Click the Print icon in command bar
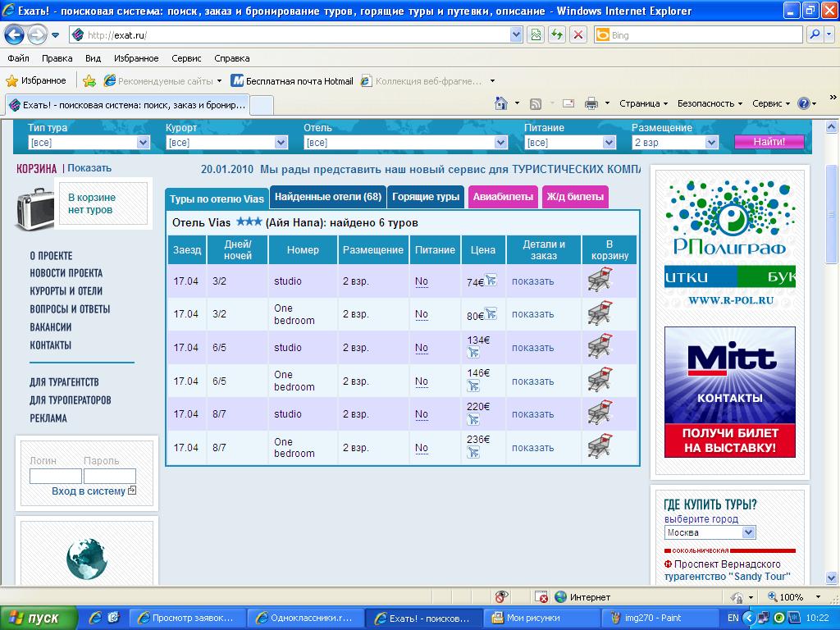This screenshot has height=630, width=840. pos(590,103)
